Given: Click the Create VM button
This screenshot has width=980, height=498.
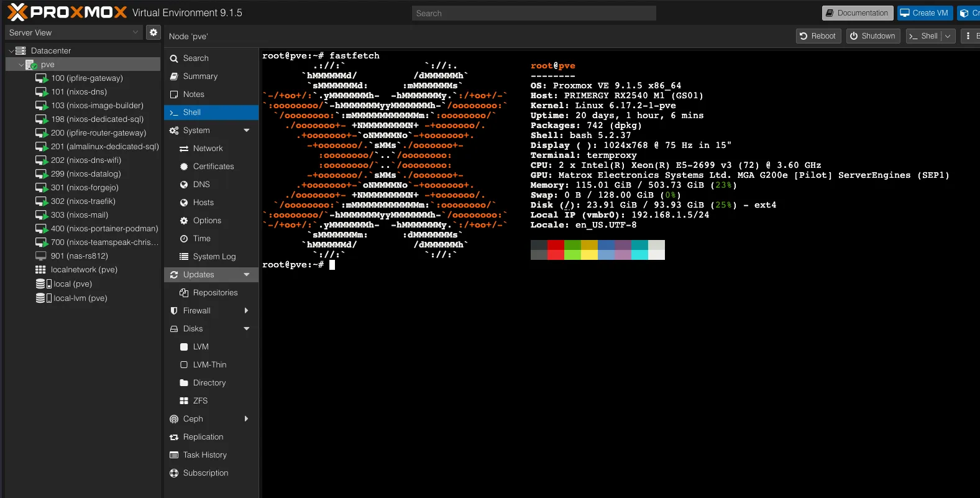Looking at the screenshot, I should (924, 13).
